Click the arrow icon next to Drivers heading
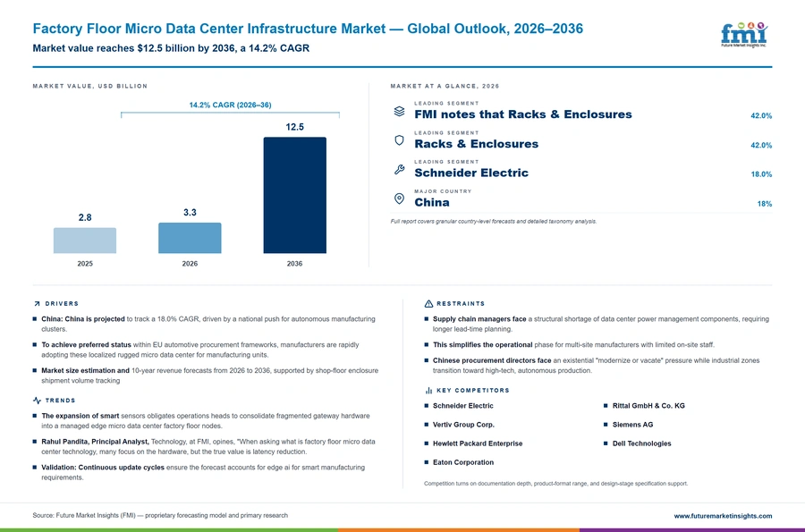805x532 pixels. coord(37,304)
